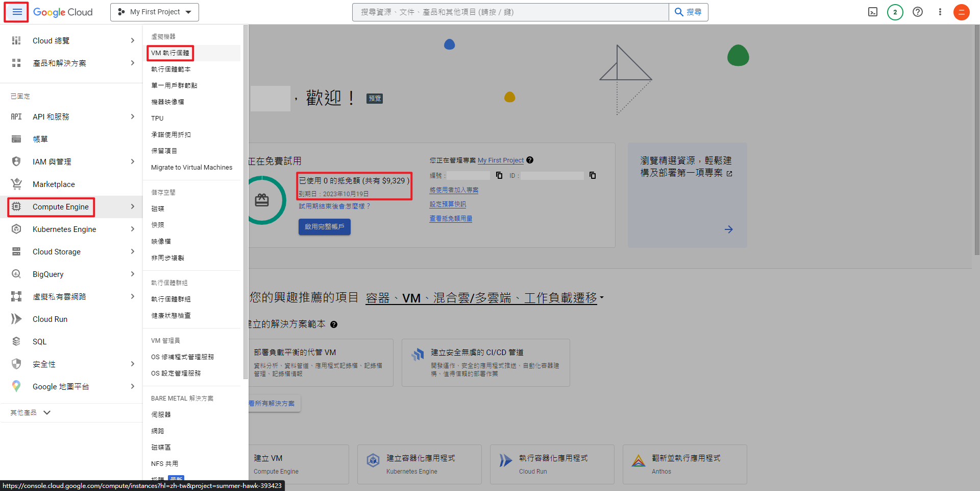Screen dimensions: 980x491
Task: Open the navigation hamburger menu
Action: pyautogui.click(x=16, y=12)
